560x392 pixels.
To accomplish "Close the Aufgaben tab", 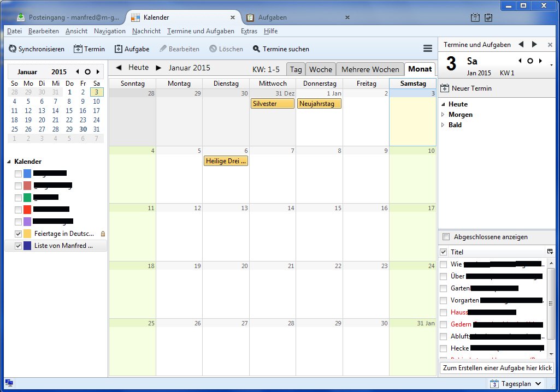I will pos(347,17).
